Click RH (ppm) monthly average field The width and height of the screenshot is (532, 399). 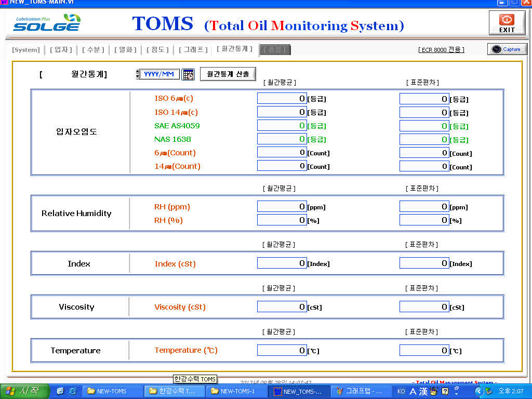(x=282, y=206)
